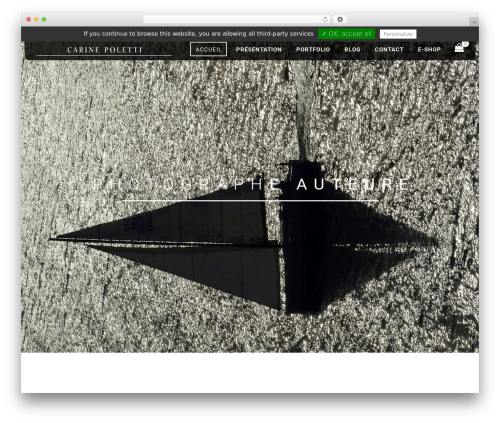Viewport: 500px width, 423px height.
Task: Accept all third-party services
Action: click(x=346, y=34)
